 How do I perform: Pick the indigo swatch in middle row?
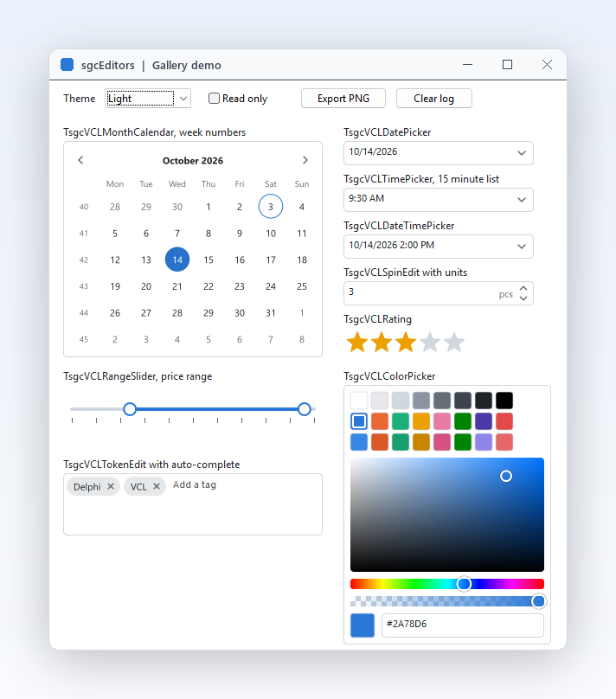click(484, 421)
